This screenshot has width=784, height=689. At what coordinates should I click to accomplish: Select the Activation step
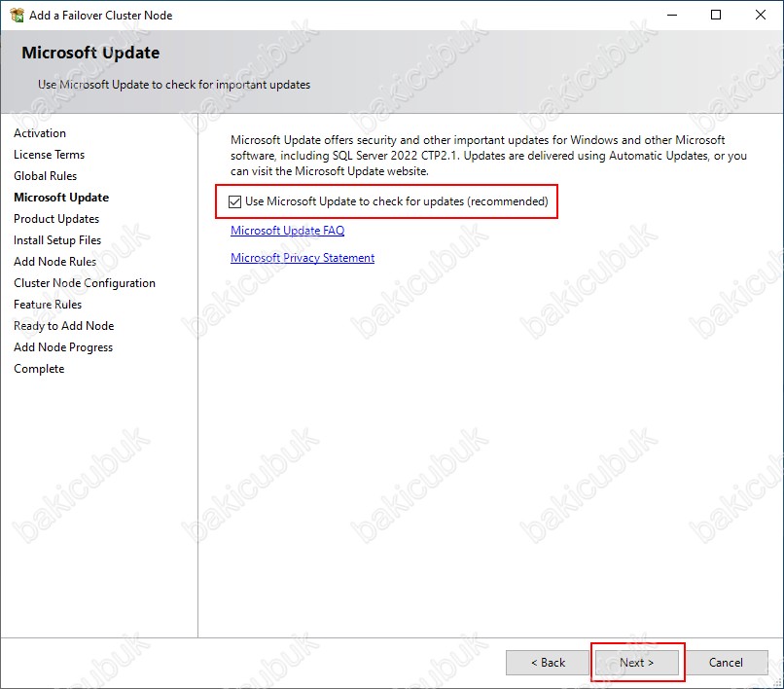point(40,133)
